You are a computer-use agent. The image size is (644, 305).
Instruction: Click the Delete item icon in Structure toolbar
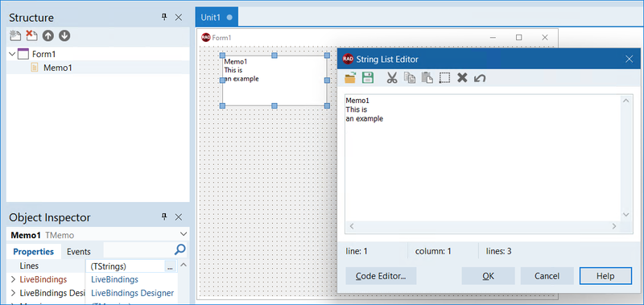[x=31, y=35]
